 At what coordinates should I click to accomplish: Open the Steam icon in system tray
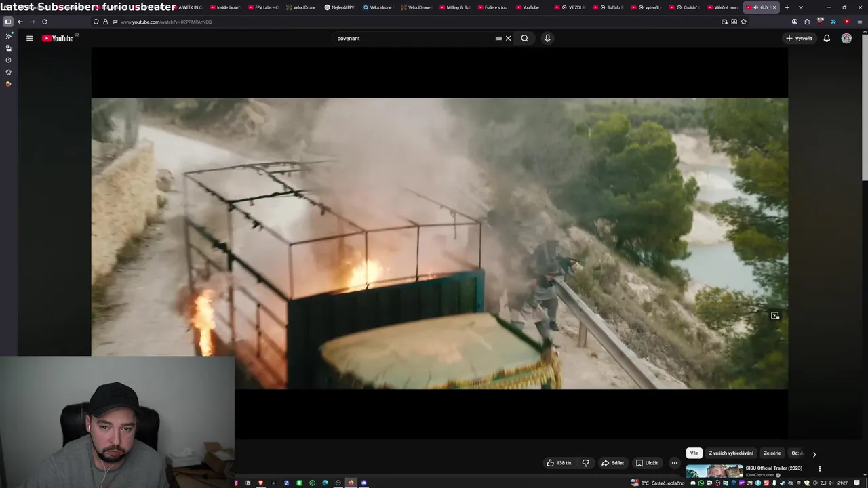click(x=782, y=483)
